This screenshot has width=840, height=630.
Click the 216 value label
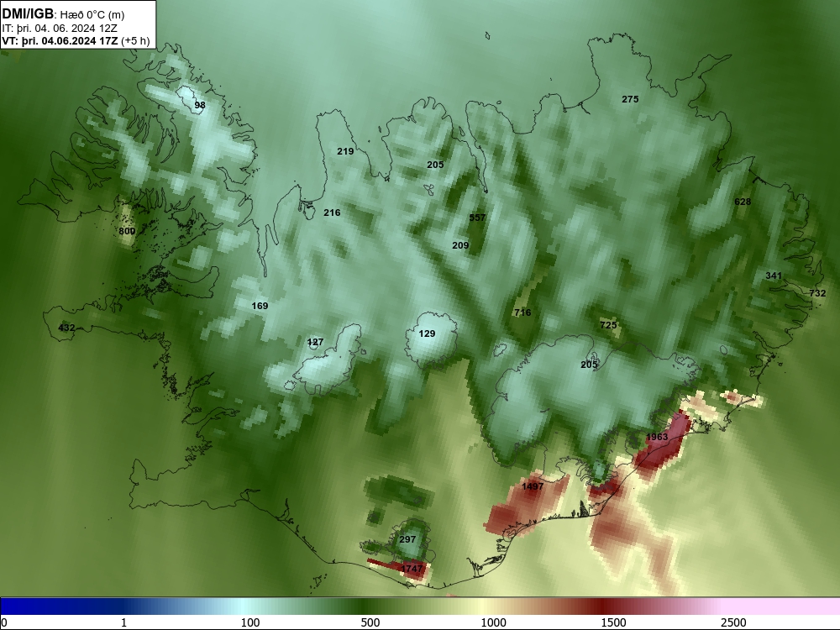pos(332,213)
